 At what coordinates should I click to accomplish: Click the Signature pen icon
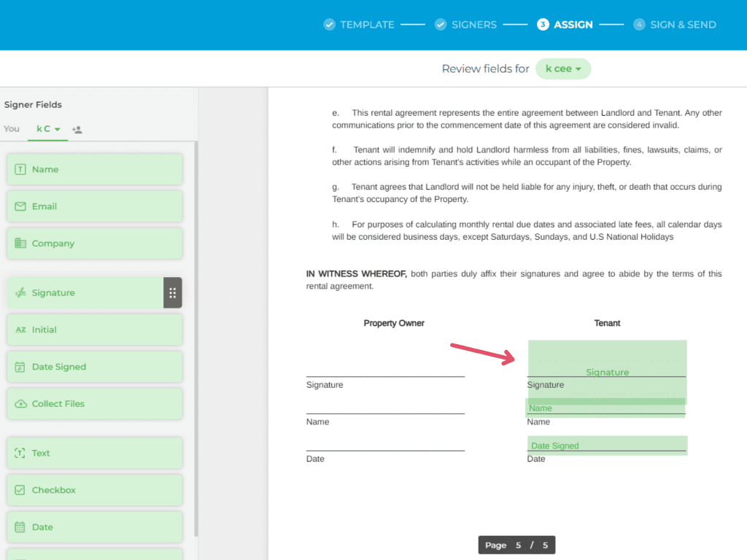(x=20, y=293)
